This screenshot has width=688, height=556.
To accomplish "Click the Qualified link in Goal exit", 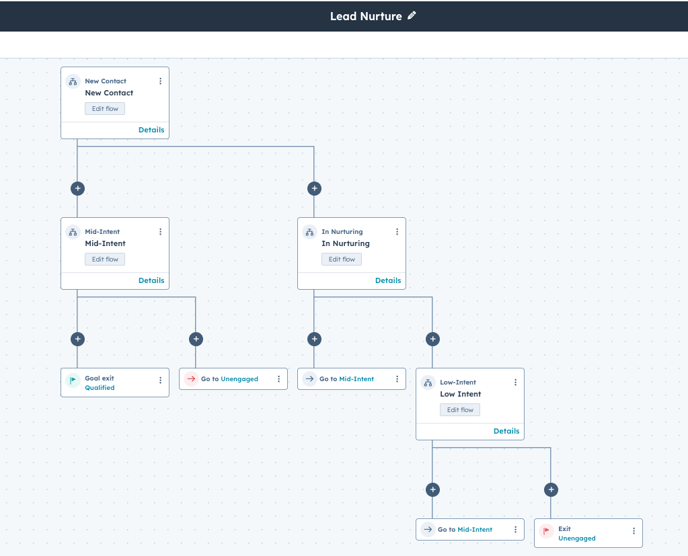I will pyautogui.click(x=100, y=387).
